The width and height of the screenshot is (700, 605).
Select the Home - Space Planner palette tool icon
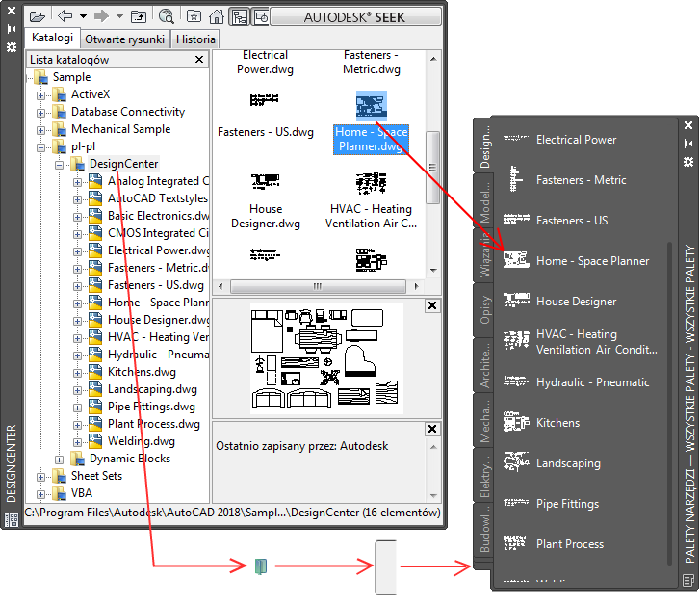[516, 259]
